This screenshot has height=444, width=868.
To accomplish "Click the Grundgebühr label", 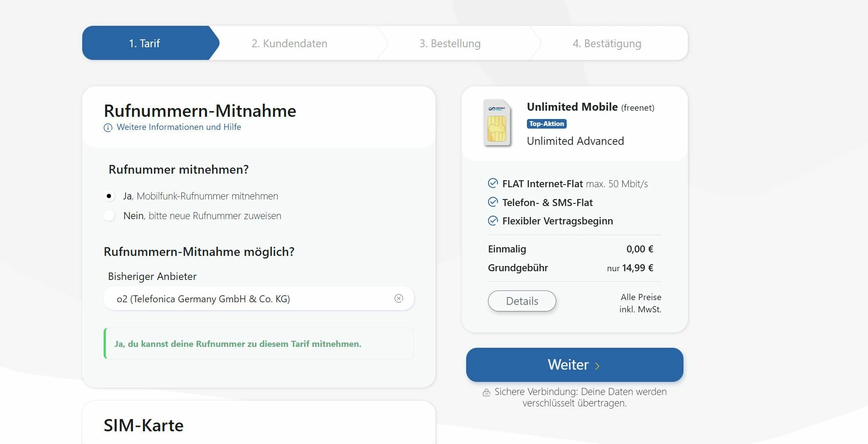I will pyautogui.click(x=518, y=268).
